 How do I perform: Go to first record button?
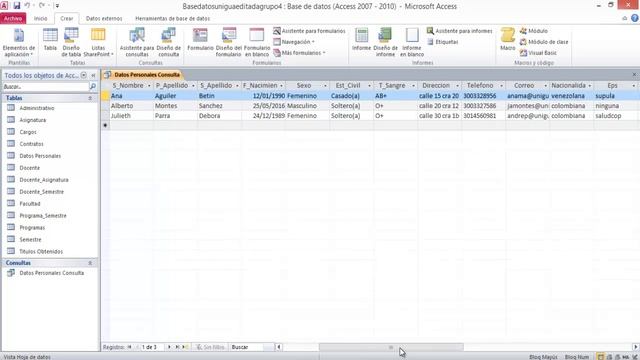coord(129,347)
